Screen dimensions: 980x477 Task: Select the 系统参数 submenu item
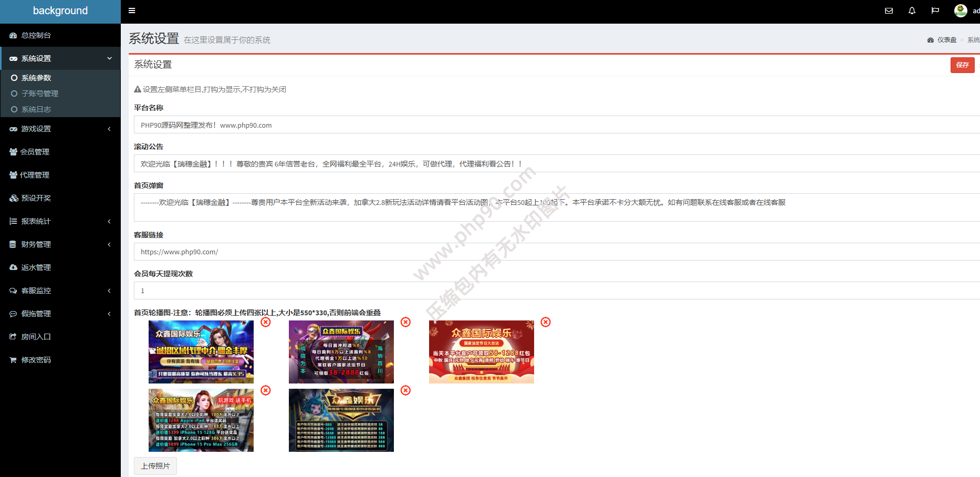click(36, 78)
